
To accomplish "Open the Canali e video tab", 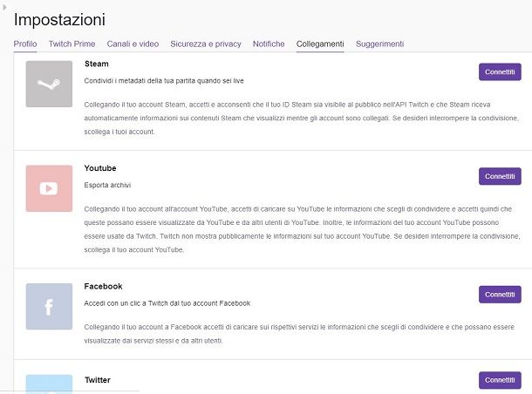I will pos(133,44).
